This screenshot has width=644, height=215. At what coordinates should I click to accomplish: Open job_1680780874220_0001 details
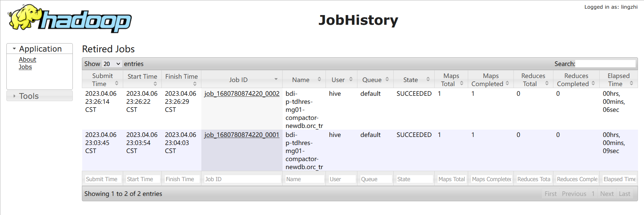(x=242, y=135)
